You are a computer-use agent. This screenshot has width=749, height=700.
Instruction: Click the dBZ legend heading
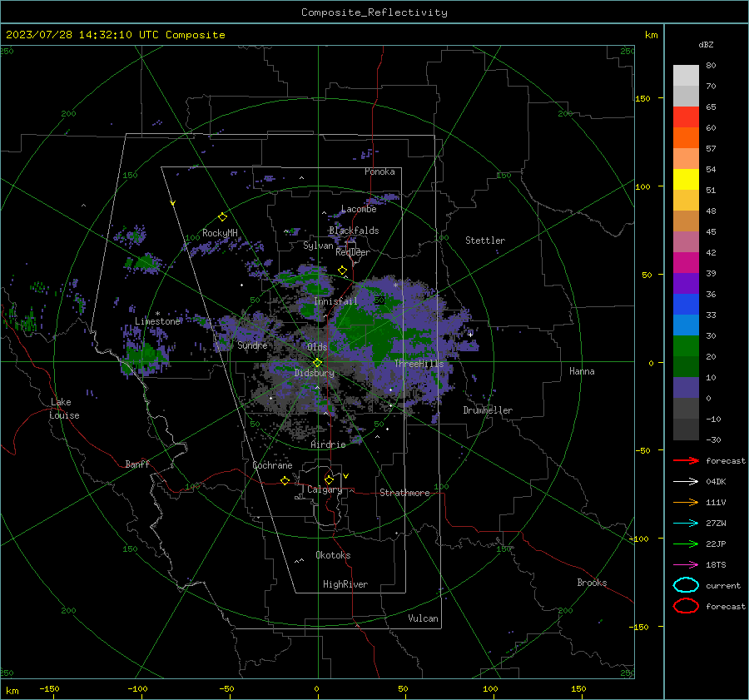(x=706, y=44)
